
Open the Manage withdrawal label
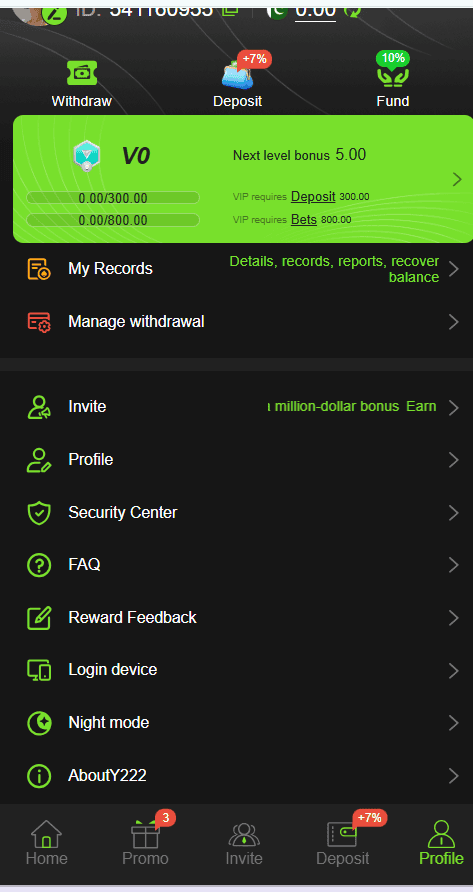click(x=136, y=321)
